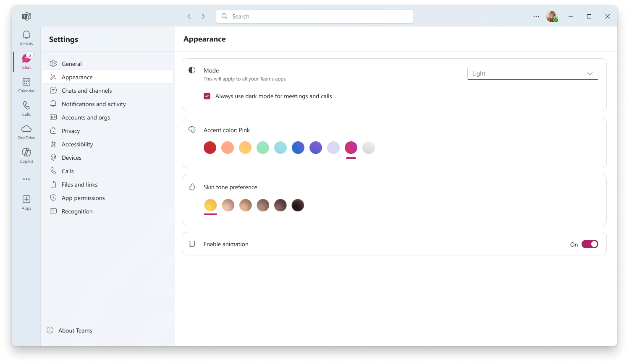Select the darkest skin tone option
The width and height of the screenshot is (629, 364).
coord(298,205)
